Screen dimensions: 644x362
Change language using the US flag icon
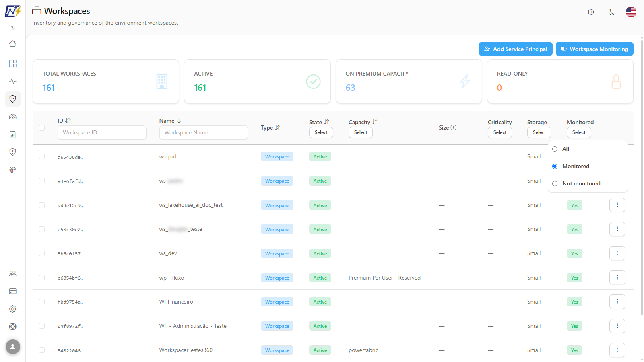pos(631,12)
